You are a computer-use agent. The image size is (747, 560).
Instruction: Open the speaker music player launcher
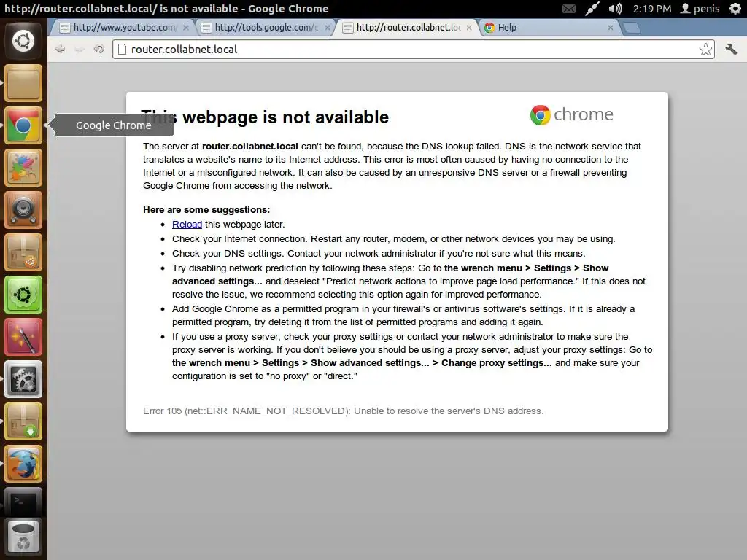pyautogui.click(x=23, y=210)
